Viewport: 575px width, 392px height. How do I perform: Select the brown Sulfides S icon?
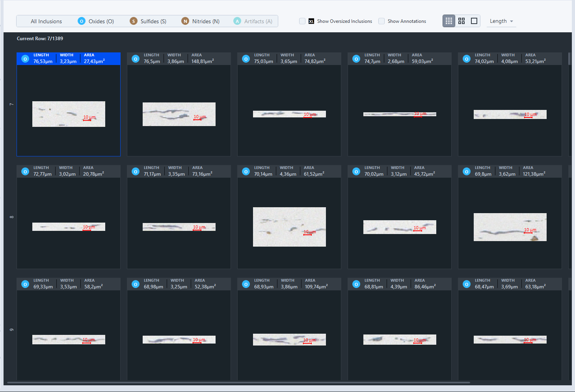134,21
